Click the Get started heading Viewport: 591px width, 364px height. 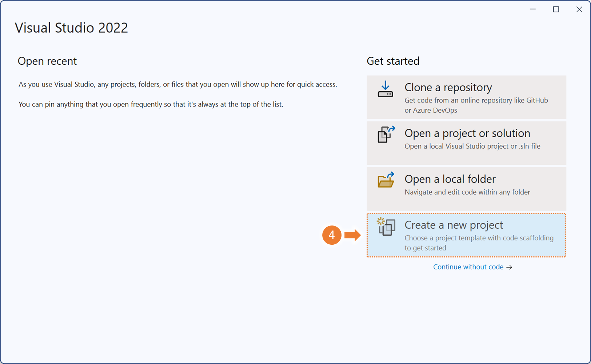[x=393, y=61]
